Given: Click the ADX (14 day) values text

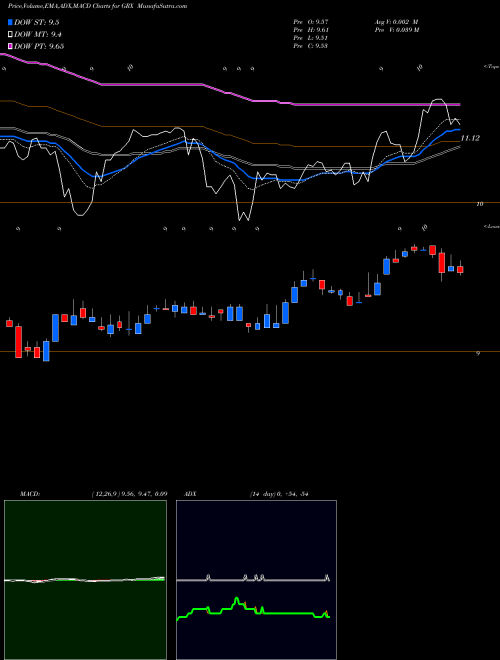Looking at the screenshot, I should (279, 494).
